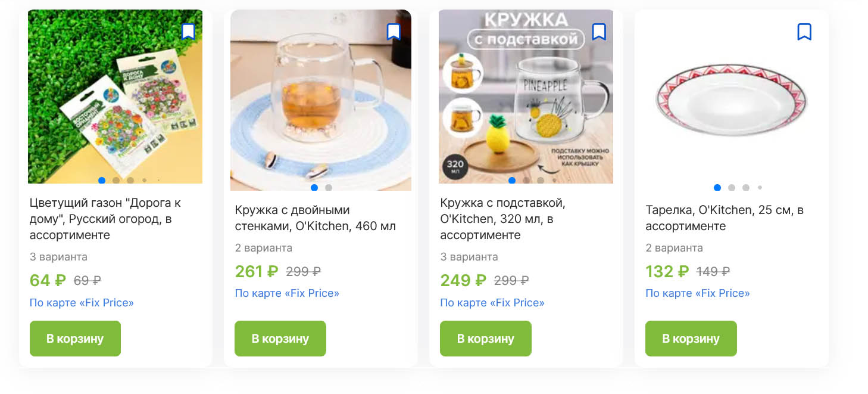This screenshot has width=868, height=394.
Task: Open title 'Кружка с подставкой, O'Kitchen, 320 мл'
Action: pos(502,219)
